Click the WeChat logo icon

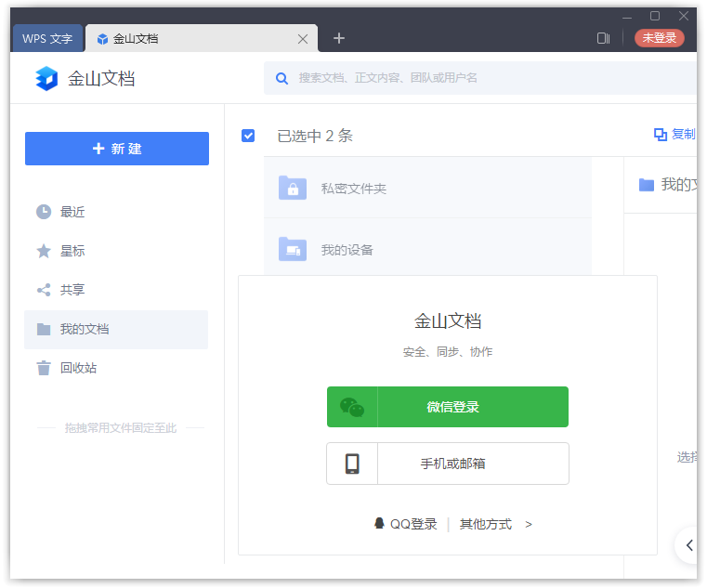coord(352,407)
